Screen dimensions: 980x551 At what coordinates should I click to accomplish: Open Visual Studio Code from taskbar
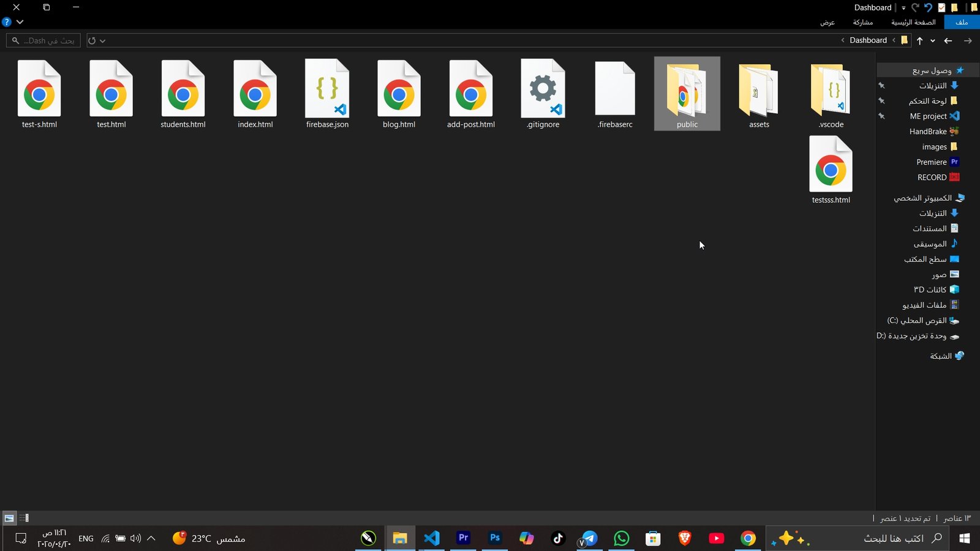[432, 538]
